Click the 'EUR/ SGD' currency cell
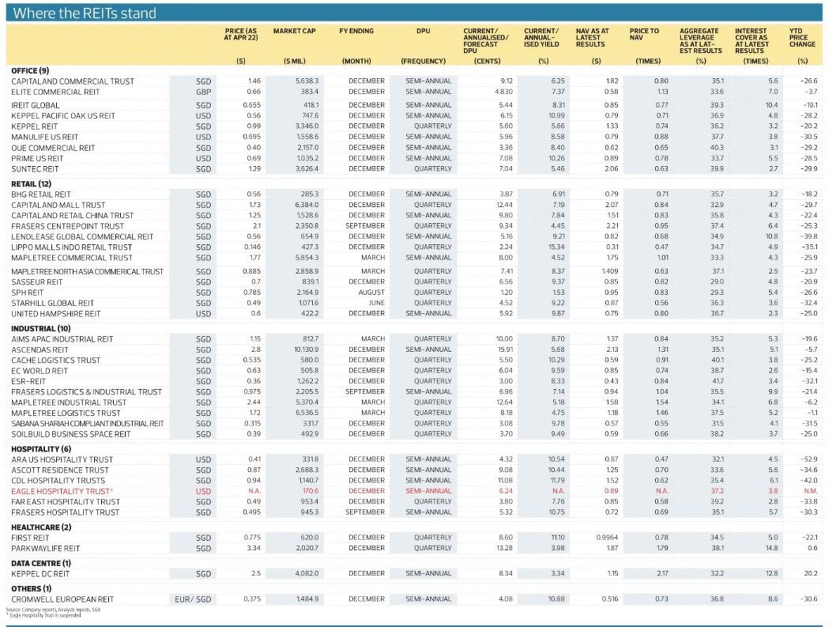Viewport: 840px width, 627px height. pos(193,599)
